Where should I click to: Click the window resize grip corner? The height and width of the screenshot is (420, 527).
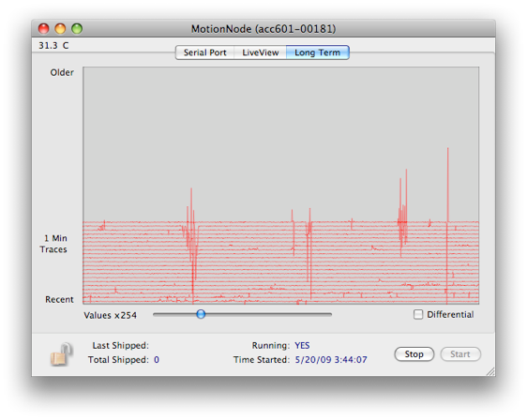pos(490,371)
